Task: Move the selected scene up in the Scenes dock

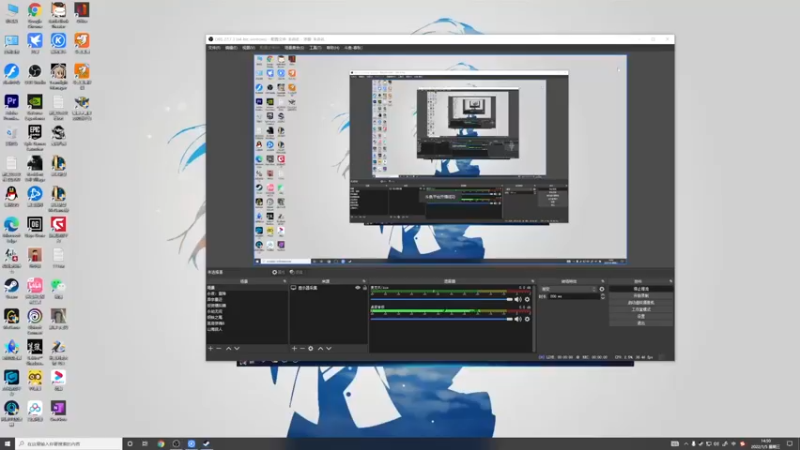Action: coord(228,348)
